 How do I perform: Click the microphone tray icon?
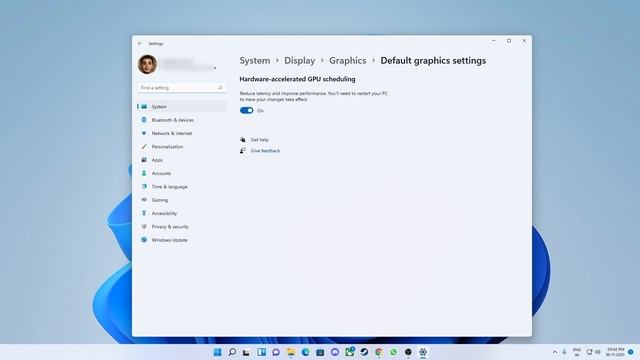coord(564,352)
